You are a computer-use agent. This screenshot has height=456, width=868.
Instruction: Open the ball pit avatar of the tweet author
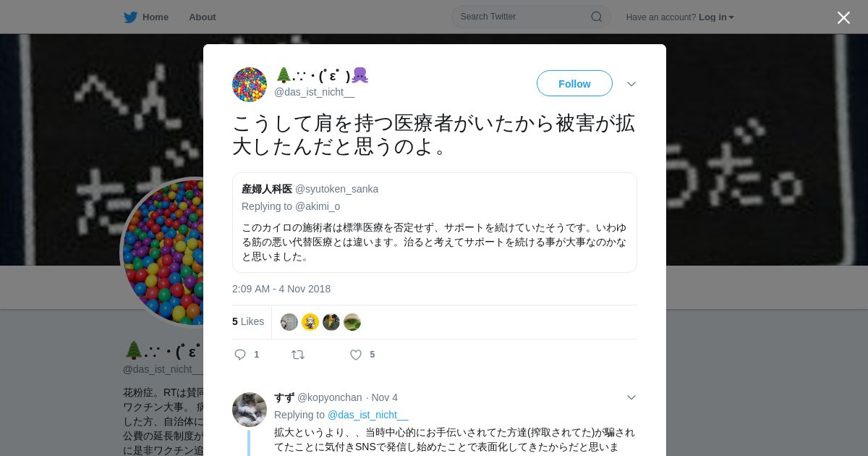click(x=250, y=85)
